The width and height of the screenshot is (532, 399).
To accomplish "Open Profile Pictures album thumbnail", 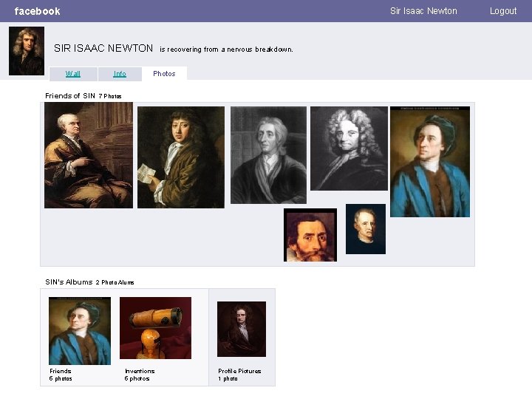I will pos(241,329).
